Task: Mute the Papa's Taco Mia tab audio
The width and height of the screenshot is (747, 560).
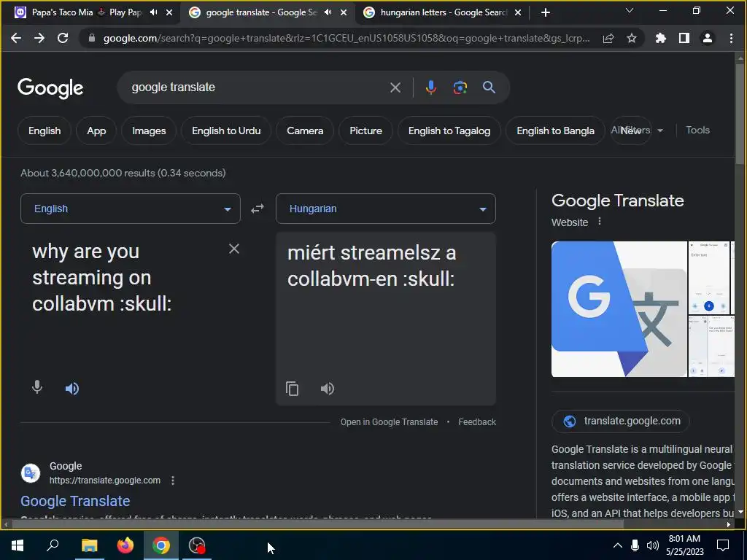Action: tap(153, 12)
